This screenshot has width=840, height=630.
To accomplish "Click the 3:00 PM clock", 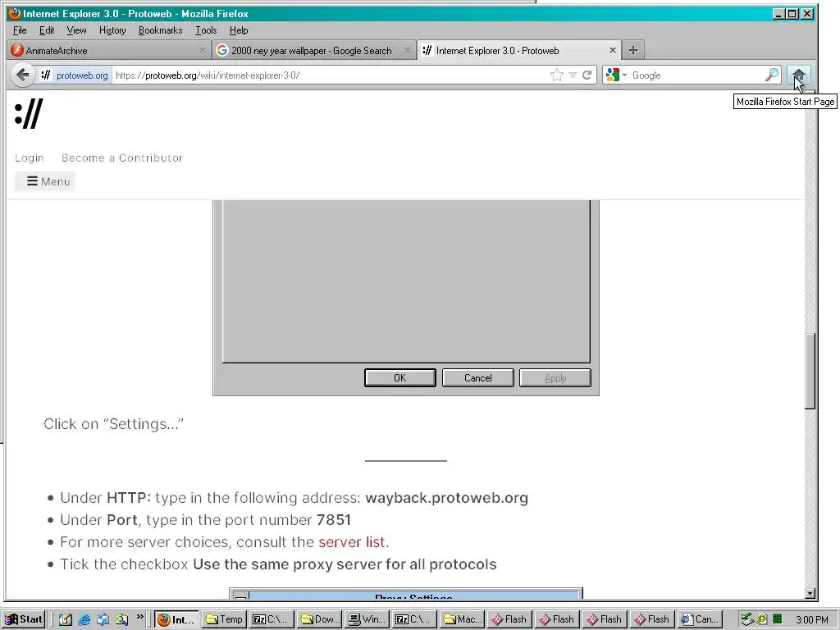I will (x=811, y=620).
